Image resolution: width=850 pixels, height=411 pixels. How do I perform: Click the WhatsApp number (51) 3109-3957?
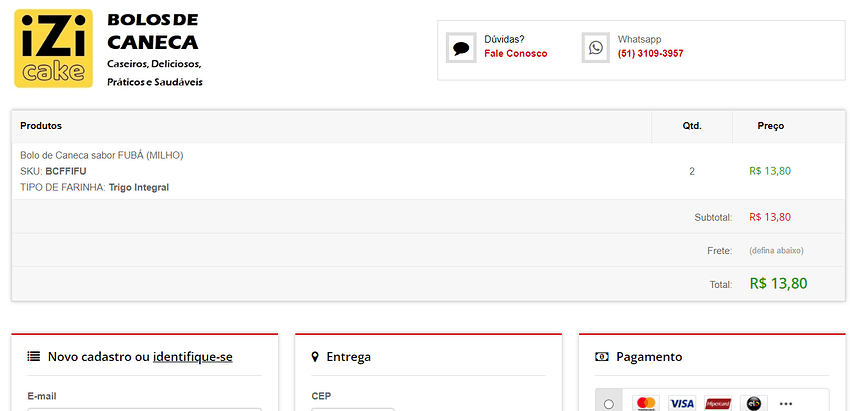pyautogui.click(x=651, y=54)
